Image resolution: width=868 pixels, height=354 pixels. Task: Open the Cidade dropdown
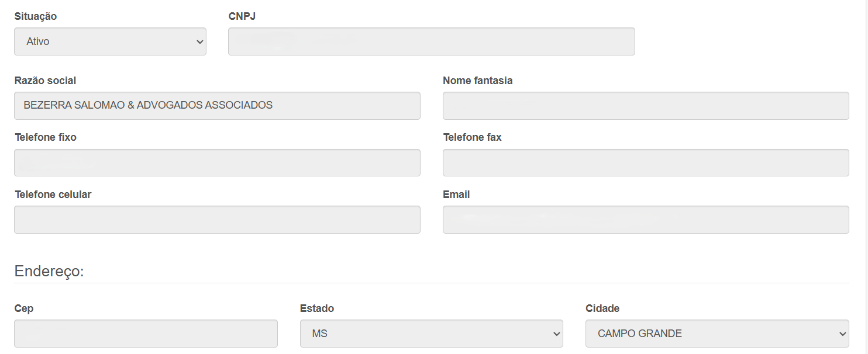[717, 333]
